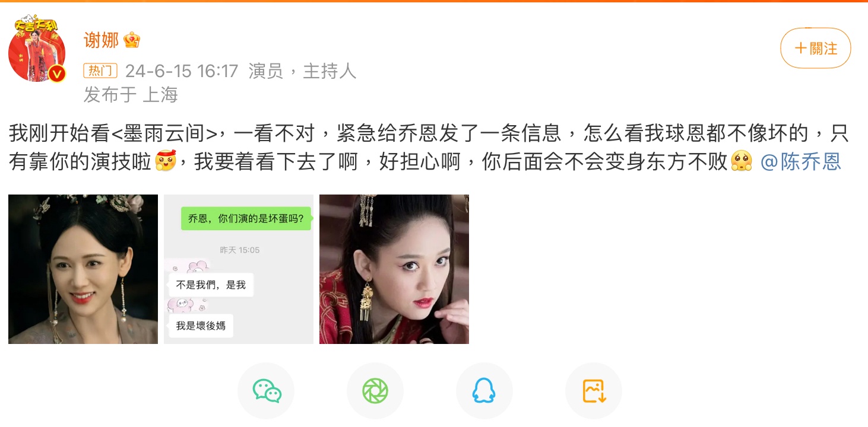Click the location text 发布于 上海
The image size is (868, 427).
point(131,94)
